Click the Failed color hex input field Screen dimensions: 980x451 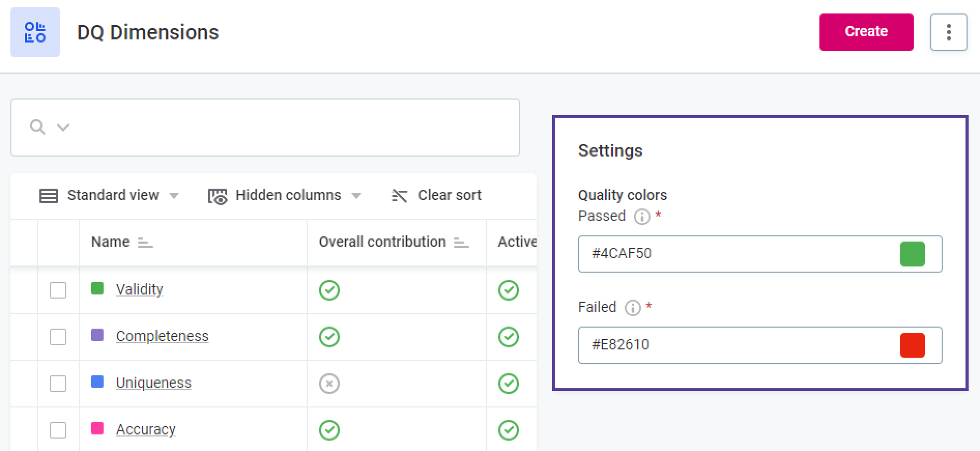[x=736, y=345]
